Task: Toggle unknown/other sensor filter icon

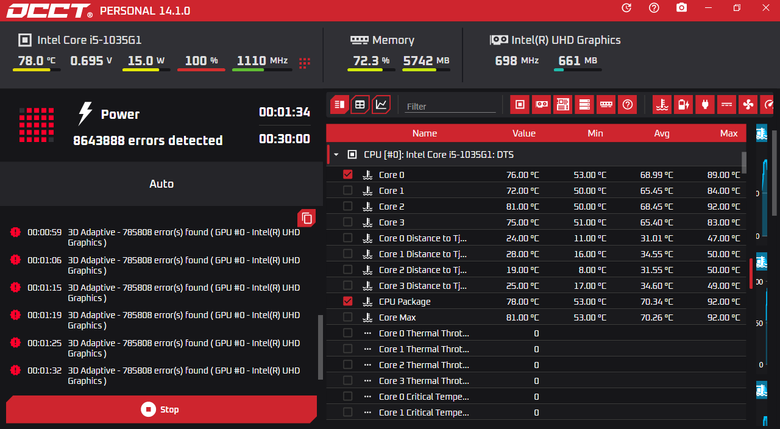Action: click(x=627, y=105)
